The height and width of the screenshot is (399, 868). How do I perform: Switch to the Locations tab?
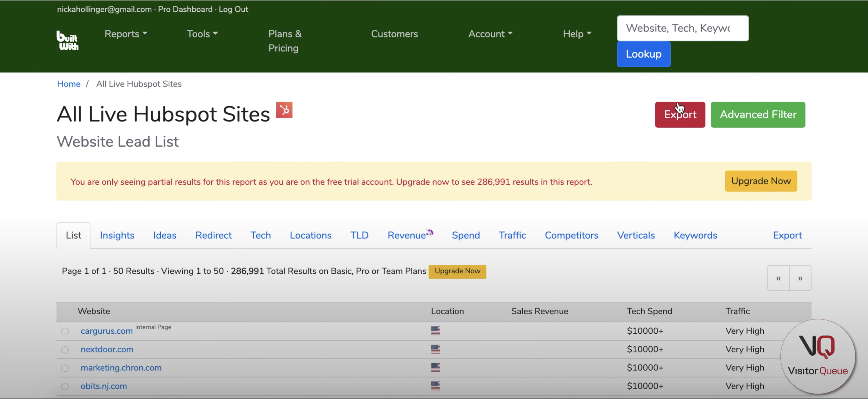[x=310, y=235]
